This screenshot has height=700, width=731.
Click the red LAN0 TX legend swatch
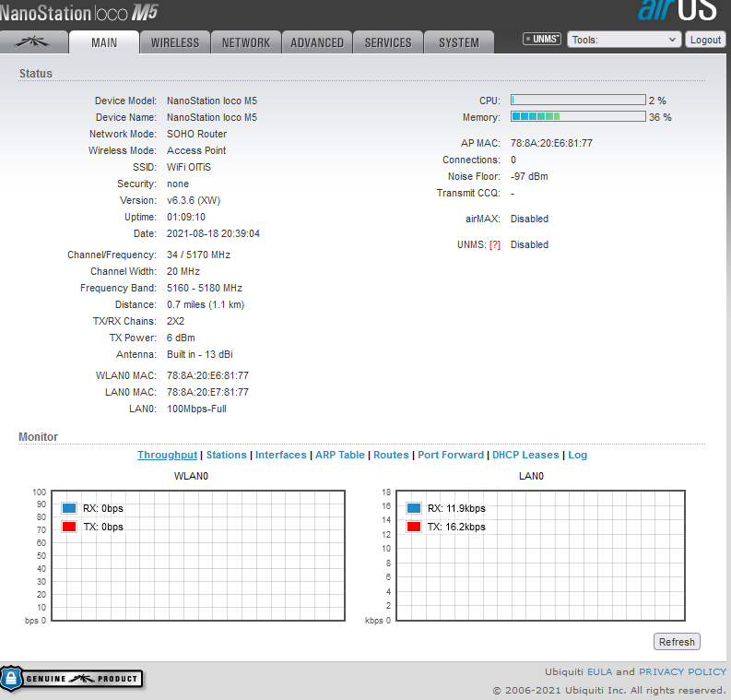[x=414, y=527]
